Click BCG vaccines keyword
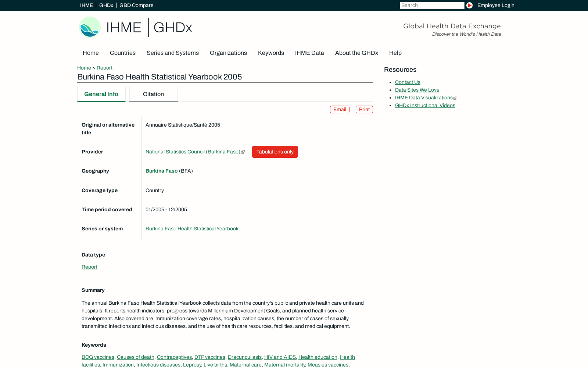This screenshot has width=588, height=368. pyautogui.click(x=98, y=357)
